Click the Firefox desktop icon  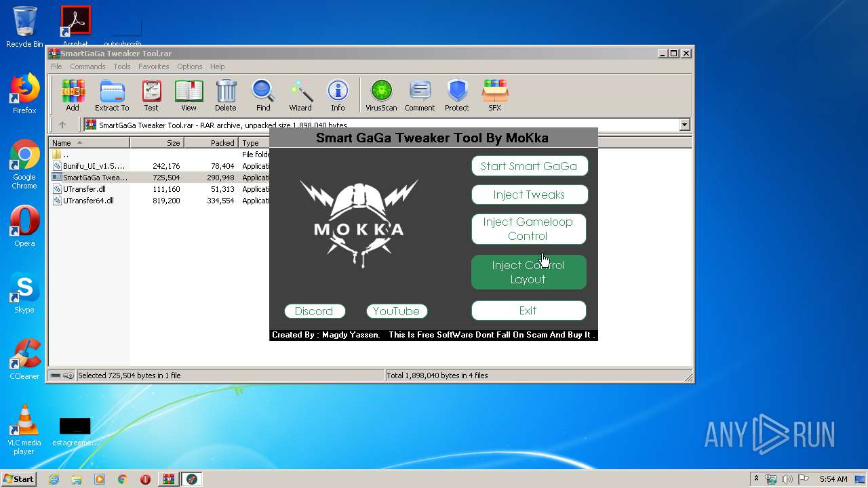tap(24, 94)
